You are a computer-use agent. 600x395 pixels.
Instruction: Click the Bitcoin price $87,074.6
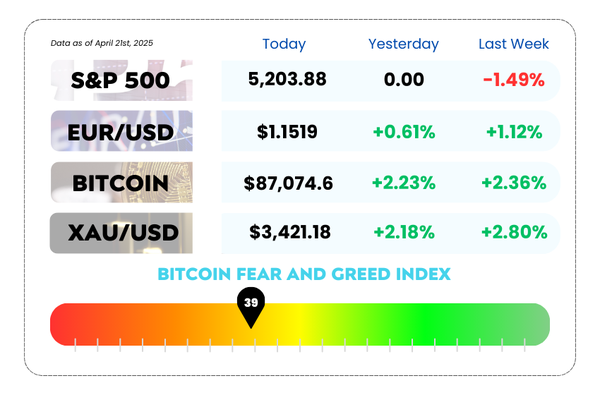pos(288,183)
